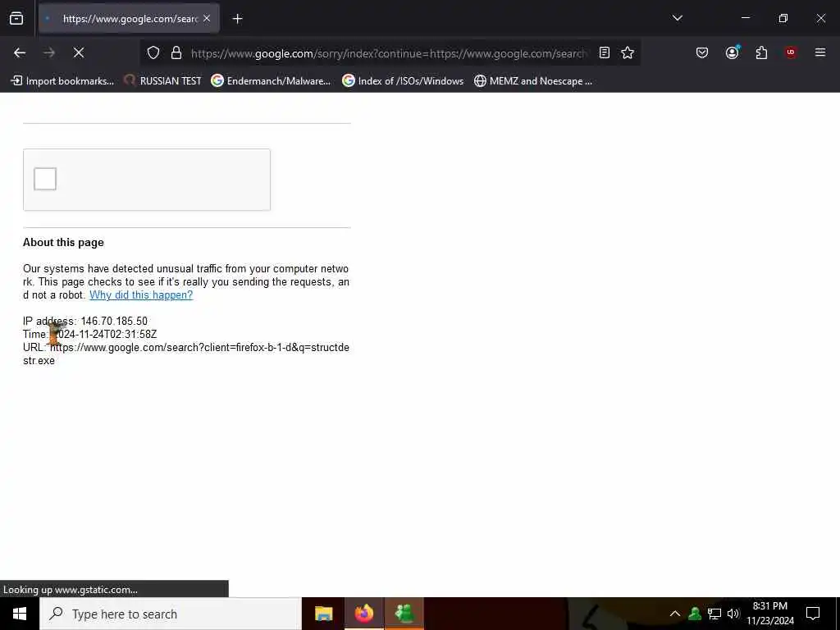Open the Windows Start menu

tap(20, 614)
